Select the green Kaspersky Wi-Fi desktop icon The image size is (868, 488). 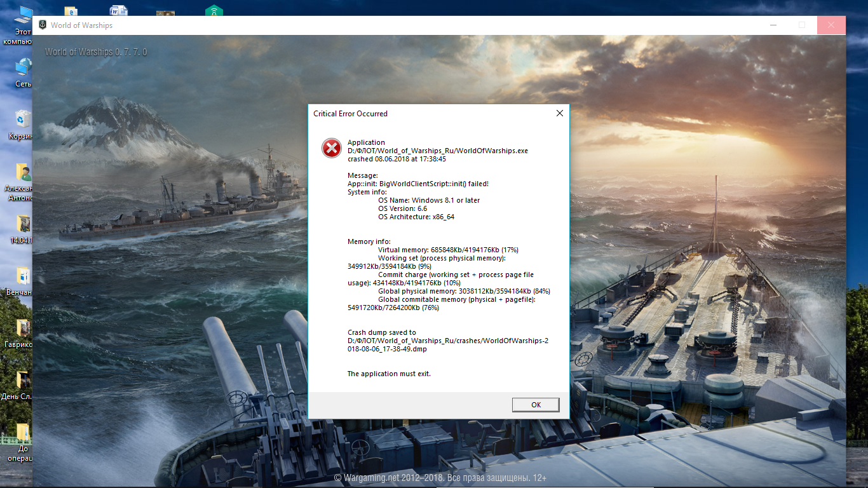[x=214, y=11]
